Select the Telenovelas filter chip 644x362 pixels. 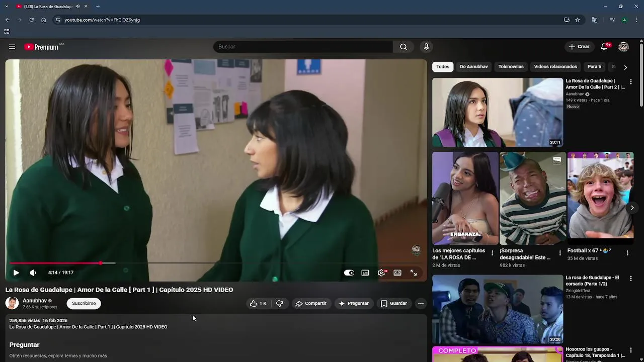click(511, 66)
